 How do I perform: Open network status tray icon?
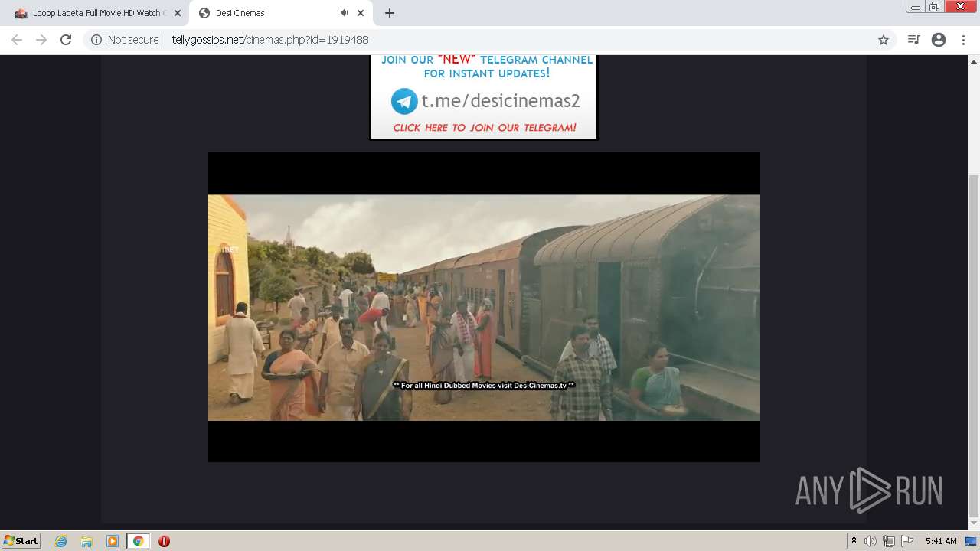pos(888,541)
